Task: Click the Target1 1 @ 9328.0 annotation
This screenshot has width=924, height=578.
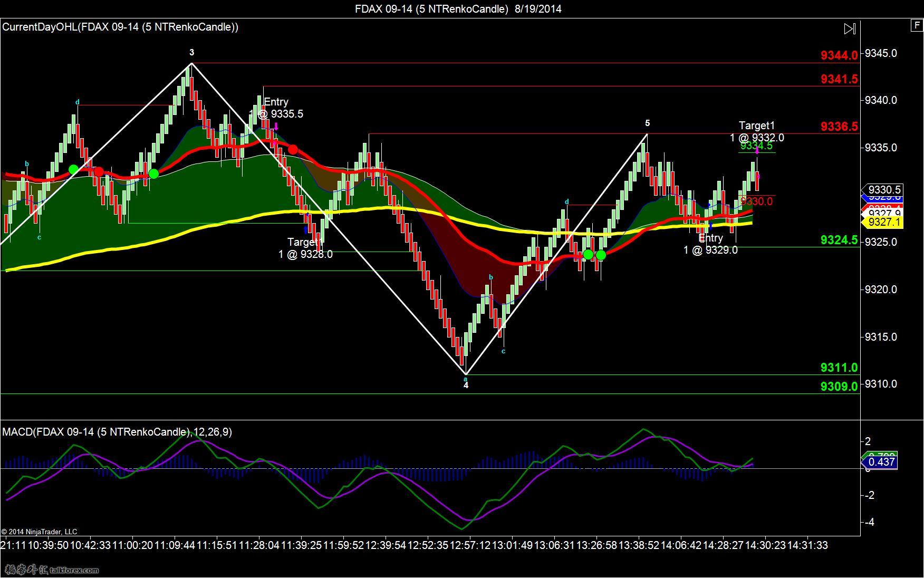Action: pyautogui.click(x=305, y=248)
